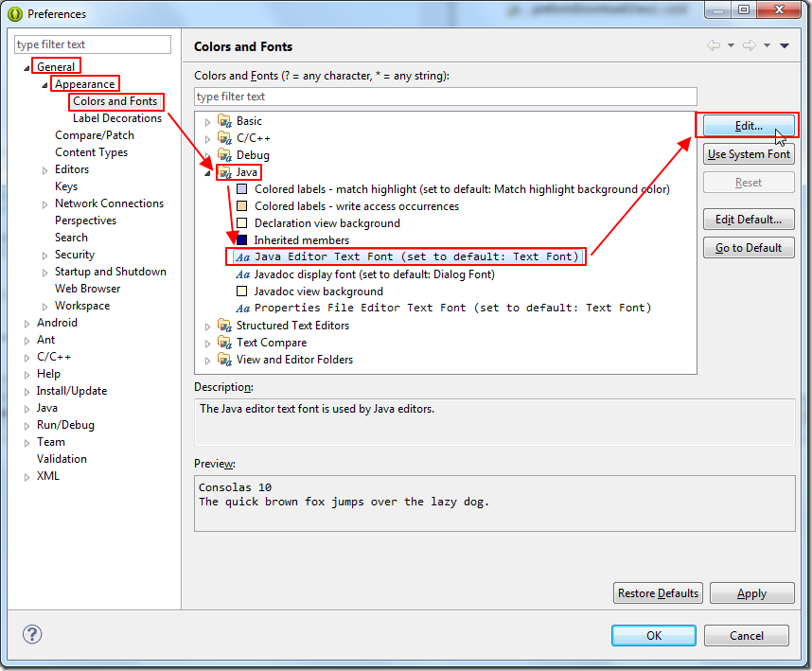Collapse the General tree node
This screenshot has width=812, height=671.
click(26, 68)
